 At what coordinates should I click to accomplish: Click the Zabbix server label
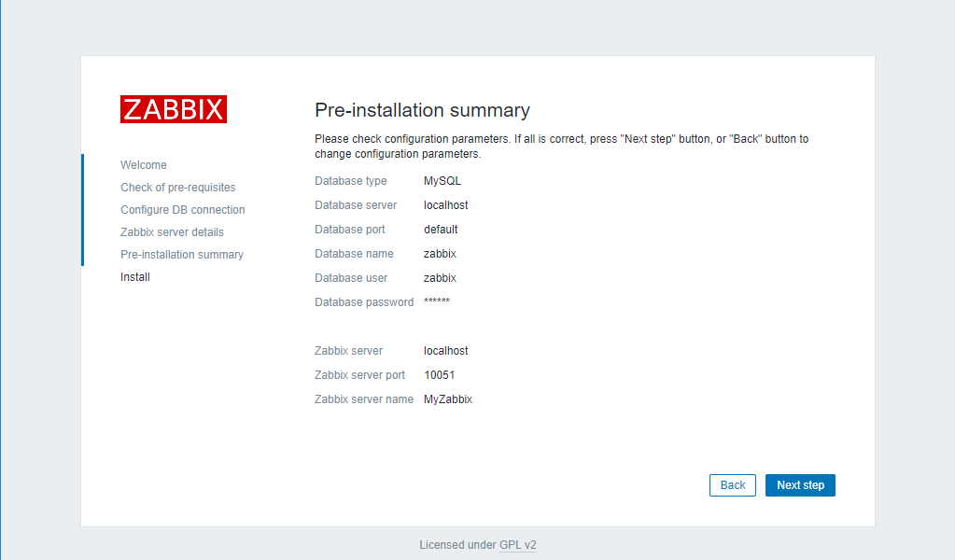coord(348,351)
